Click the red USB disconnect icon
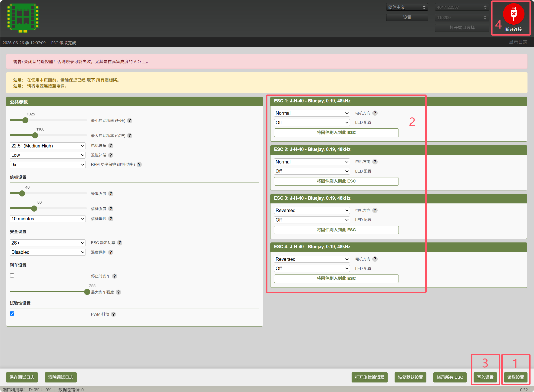 tap(514, 14)
